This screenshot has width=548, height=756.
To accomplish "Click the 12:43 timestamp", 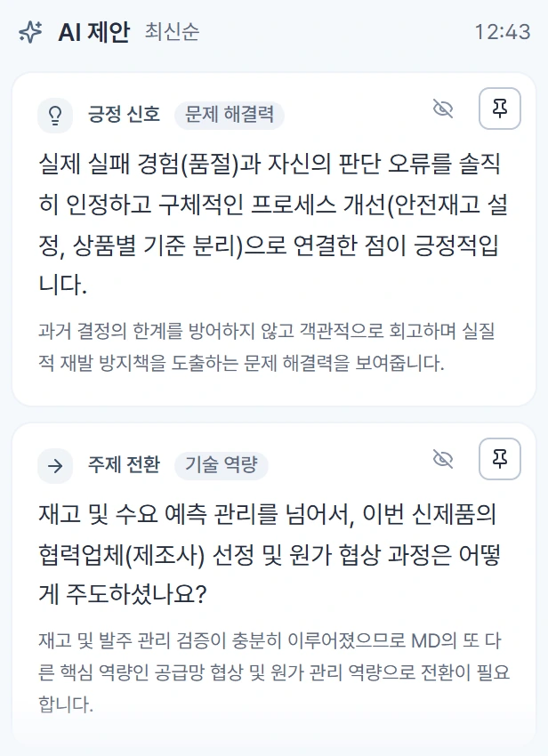I will coord(502,32).
